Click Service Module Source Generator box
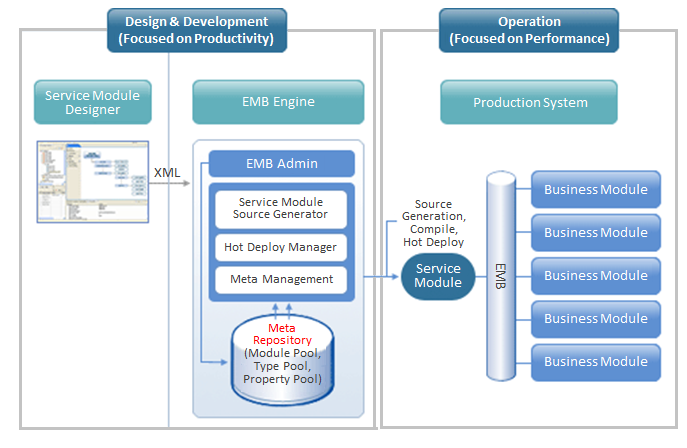 tap(281, 208)
